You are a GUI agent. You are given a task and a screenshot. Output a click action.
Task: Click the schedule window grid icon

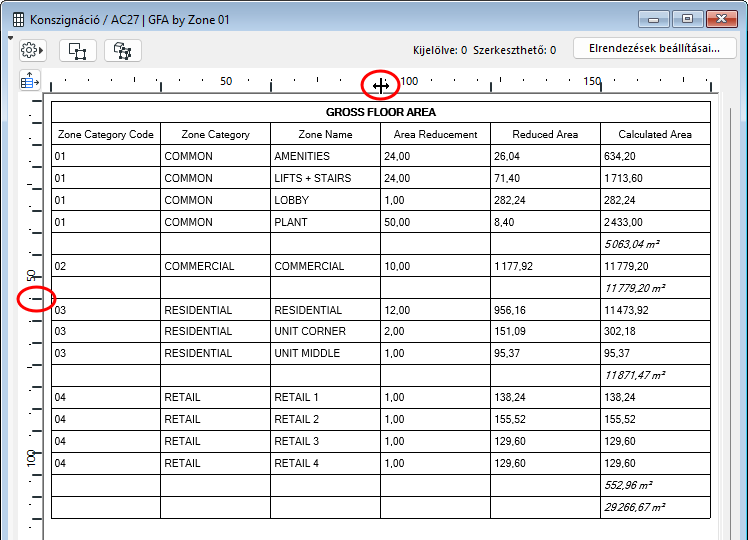18,20
